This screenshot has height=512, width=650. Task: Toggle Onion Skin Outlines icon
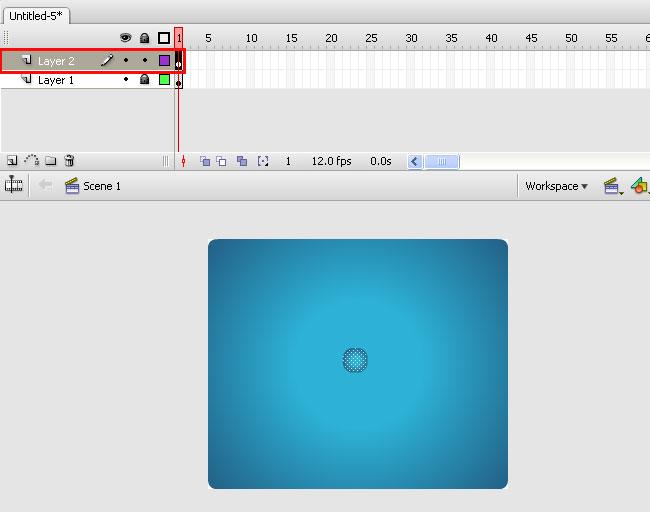click(x=221, y=161)
